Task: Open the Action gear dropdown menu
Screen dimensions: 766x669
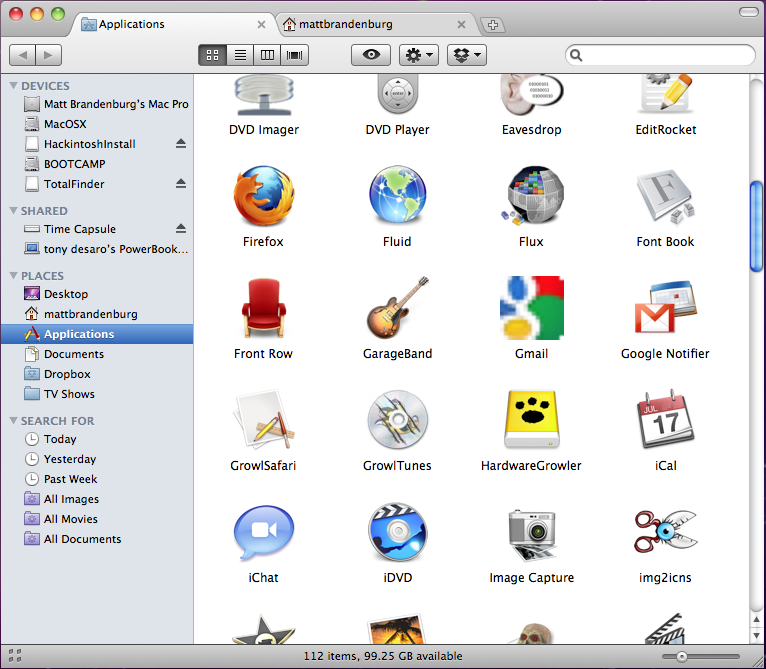Action: click(419, 55)
